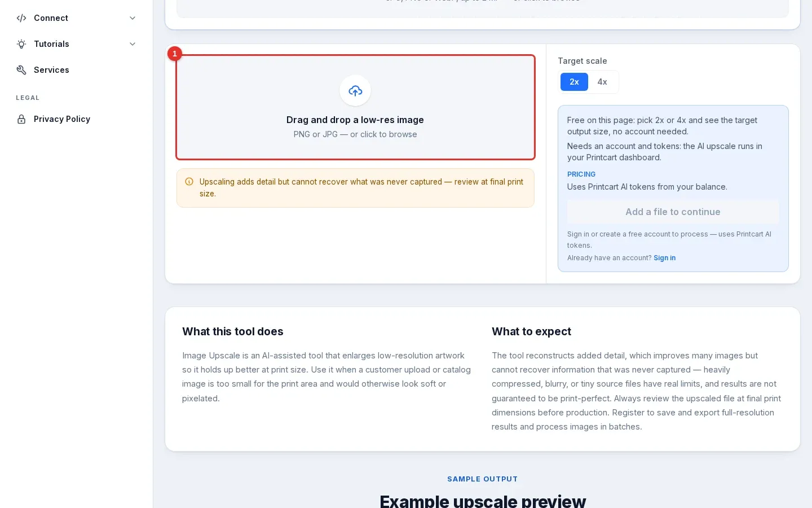Image resolution: width=812 pixels, height=508 pixels.
Task: Click the LEGAL sidebar section label
Action: pos(28,98)
